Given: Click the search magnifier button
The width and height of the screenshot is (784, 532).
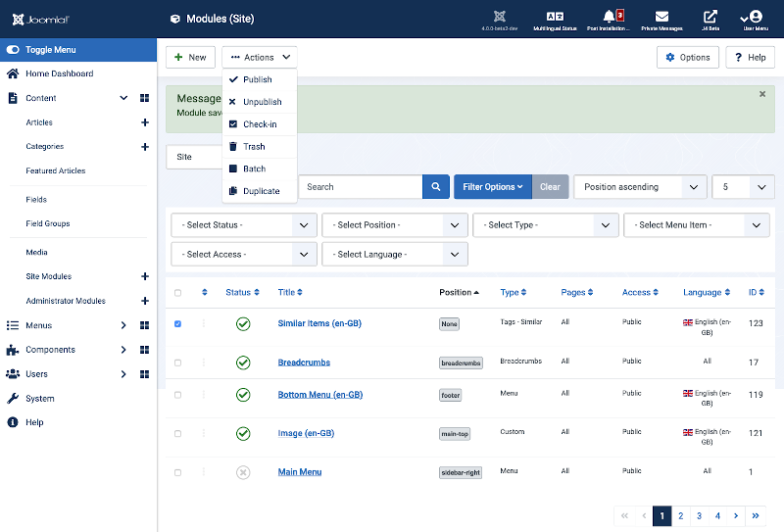Looking at the screenshot, I should [436, 187].
